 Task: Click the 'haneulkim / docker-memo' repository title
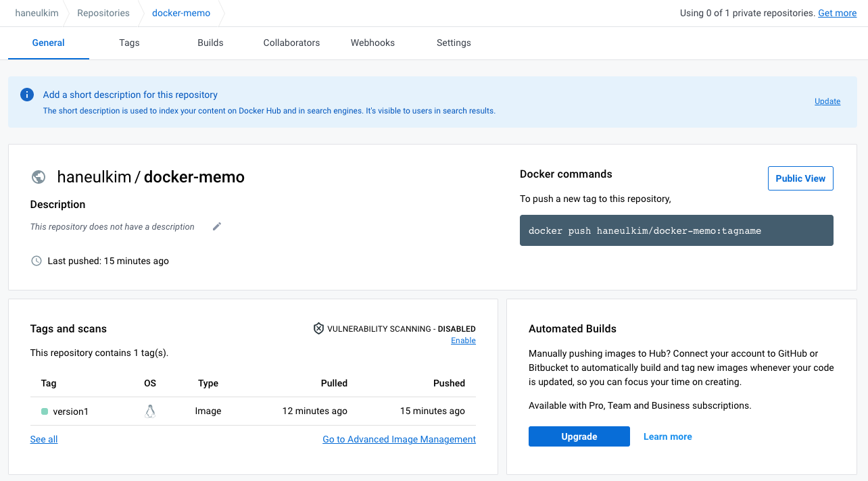tap(151, 177)
